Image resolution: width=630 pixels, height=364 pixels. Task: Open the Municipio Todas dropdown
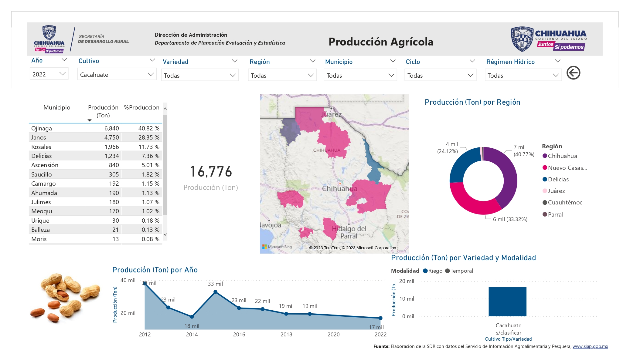(x=360, y=75)
